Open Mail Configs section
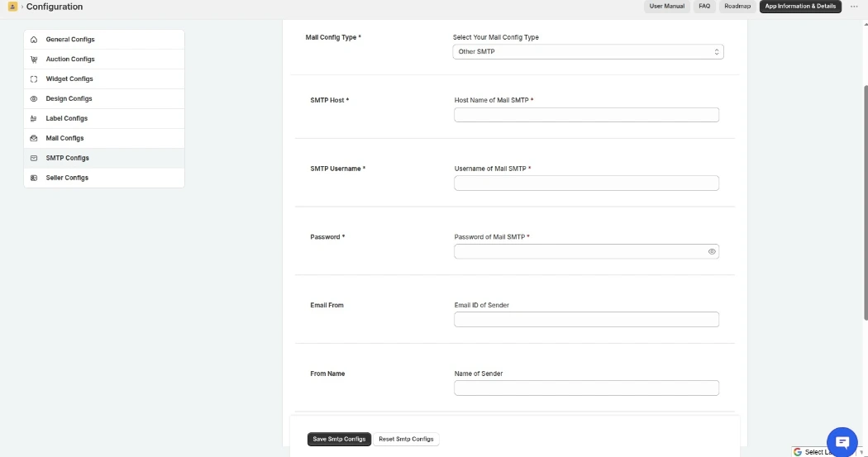 tap(104, 138)
